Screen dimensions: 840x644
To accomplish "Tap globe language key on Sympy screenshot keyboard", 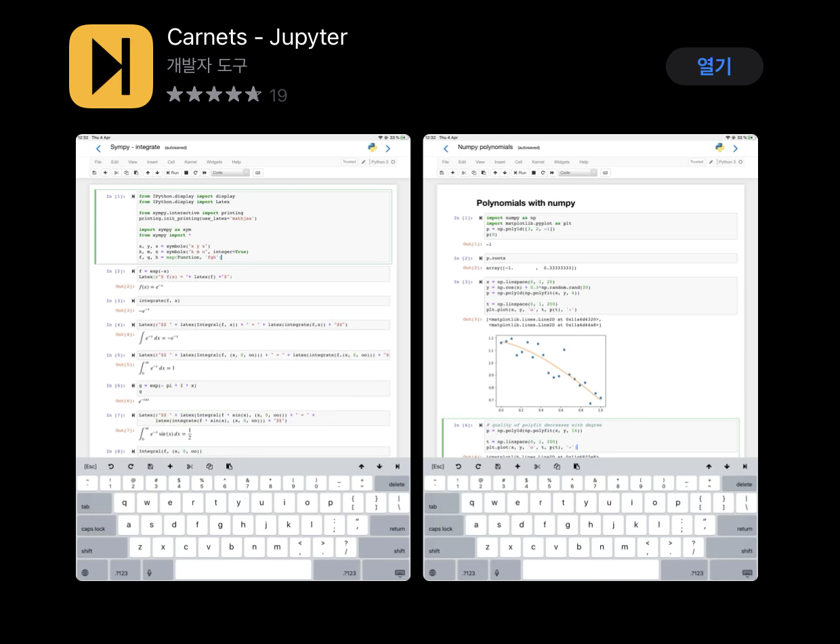I will [x=92, y=570].
